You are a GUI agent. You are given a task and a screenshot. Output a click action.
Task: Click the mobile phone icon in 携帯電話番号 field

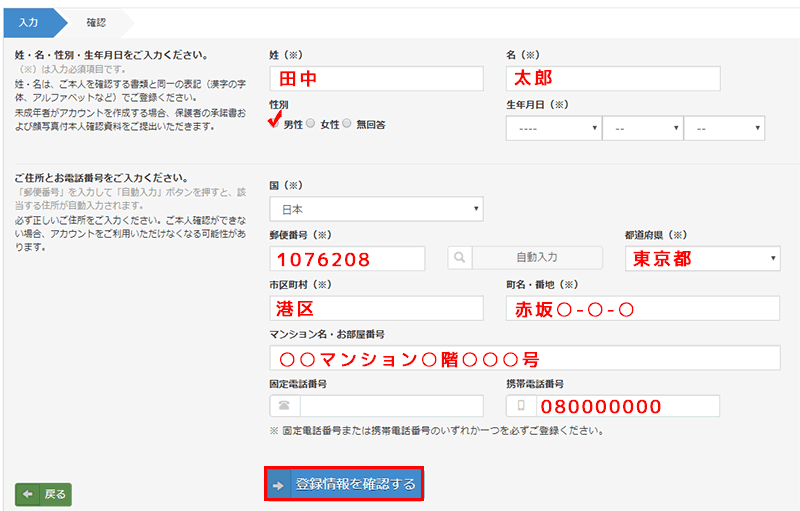pos(521,406)
